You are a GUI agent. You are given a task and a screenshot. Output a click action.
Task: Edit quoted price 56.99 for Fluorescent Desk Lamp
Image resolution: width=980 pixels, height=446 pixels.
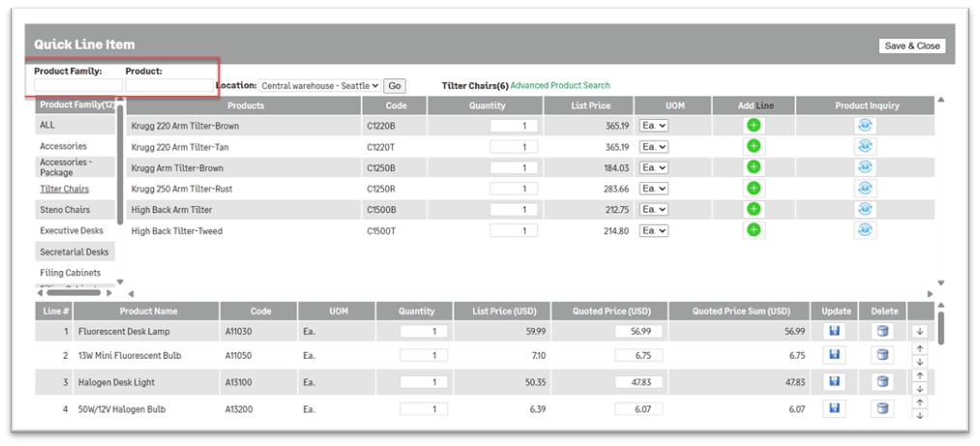[x=638, y=331]
